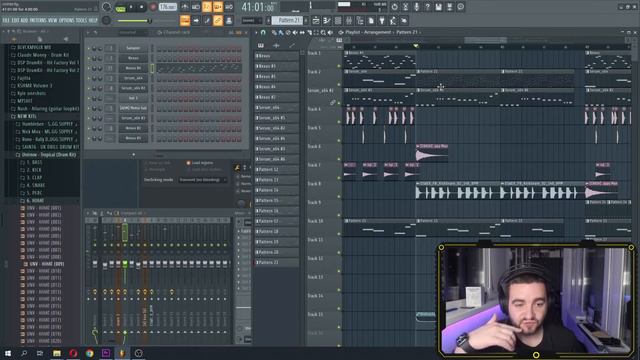This screenshot has width=640, height=360.
Task: Expand the Fujitta folder in browser
Action: click(x=24, y=78)
